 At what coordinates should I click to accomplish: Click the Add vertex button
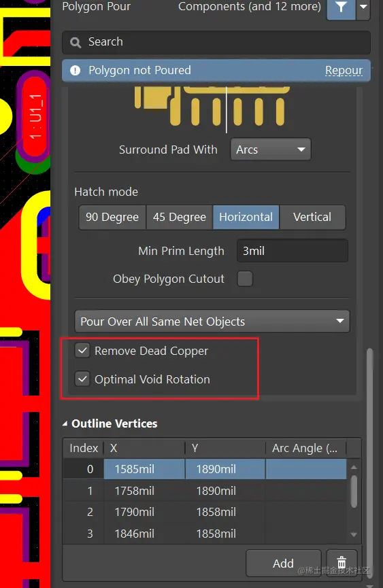284,564
